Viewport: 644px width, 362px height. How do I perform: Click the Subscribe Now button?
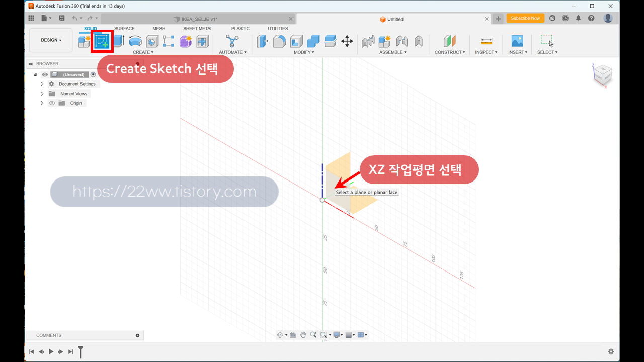(525, 18)
